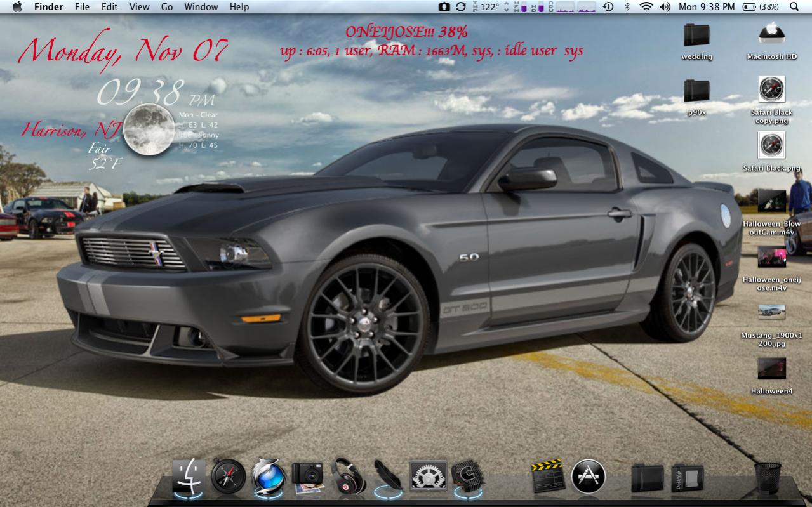Open the Wi-Fi status menu
This screenshot has height=507, width=812.
646,6
